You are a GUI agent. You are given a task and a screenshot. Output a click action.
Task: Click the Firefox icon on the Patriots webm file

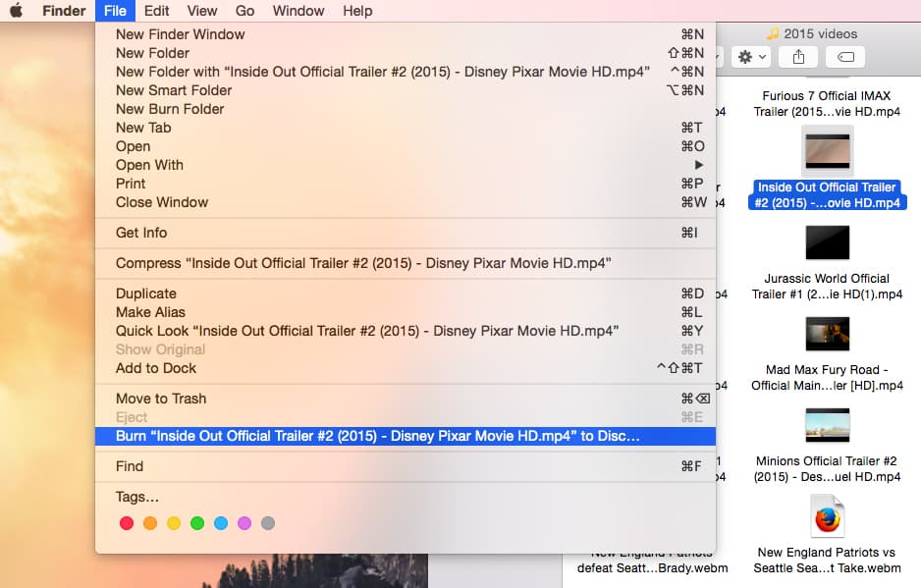pyautogui.click(x=828, y=515)
